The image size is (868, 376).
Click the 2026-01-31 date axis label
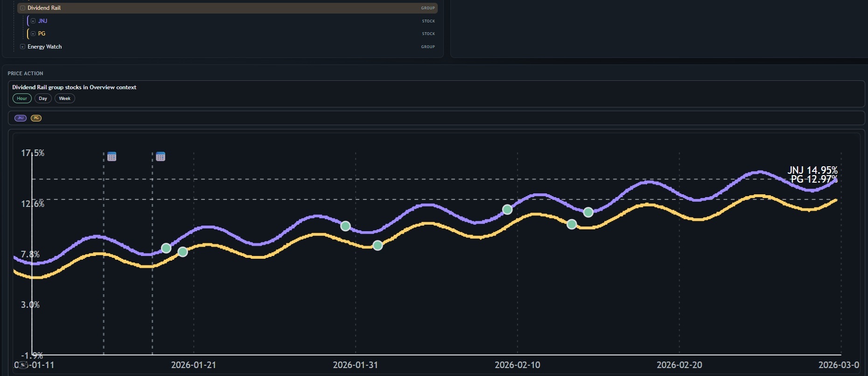(x=355, y=365)
